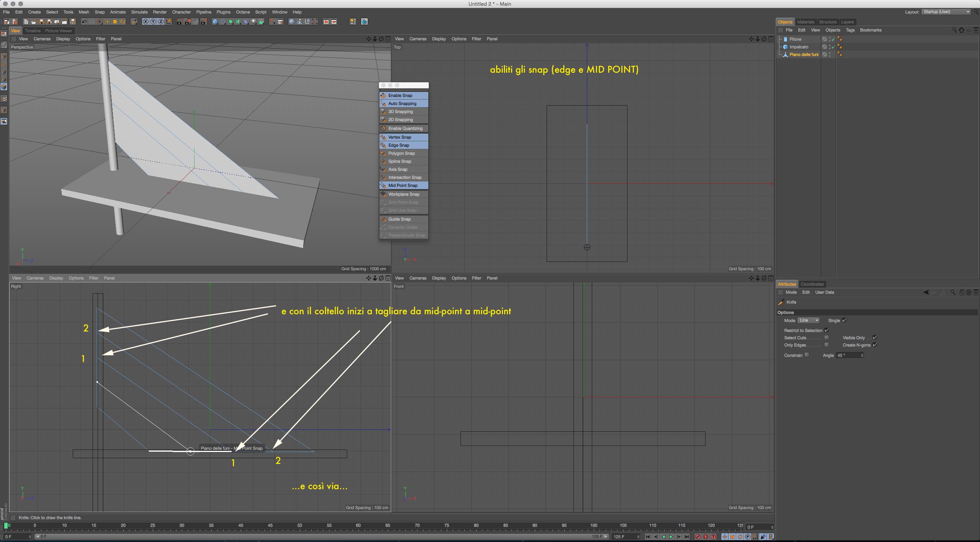
Task: Select the Move tool icon
Action: click(x=107, y=22)
